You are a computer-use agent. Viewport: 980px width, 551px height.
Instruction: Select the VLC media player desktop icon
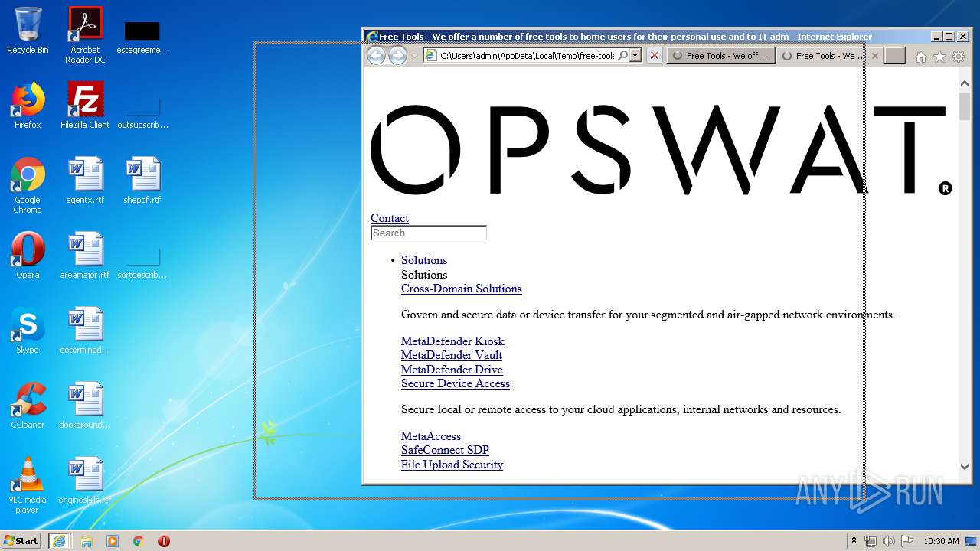tap(28, 485)
